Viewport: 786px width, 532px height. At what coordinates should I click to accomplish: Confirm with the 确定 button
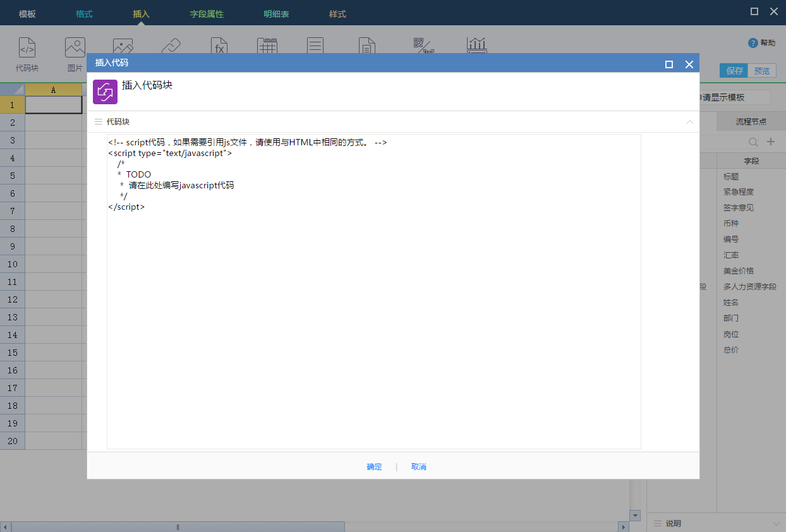375,467
